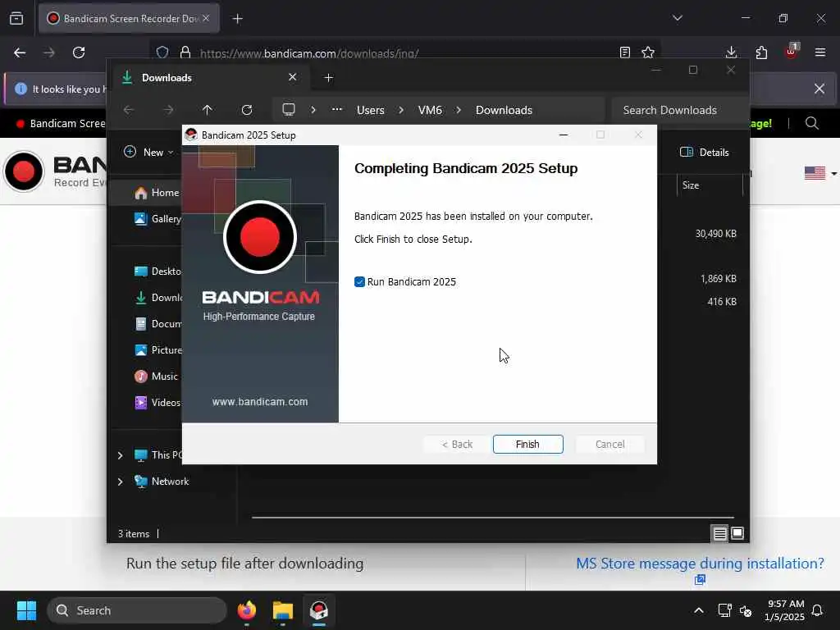Click the Search Downloads field
This screenshot has height=630, width=840.
(679, 110)
